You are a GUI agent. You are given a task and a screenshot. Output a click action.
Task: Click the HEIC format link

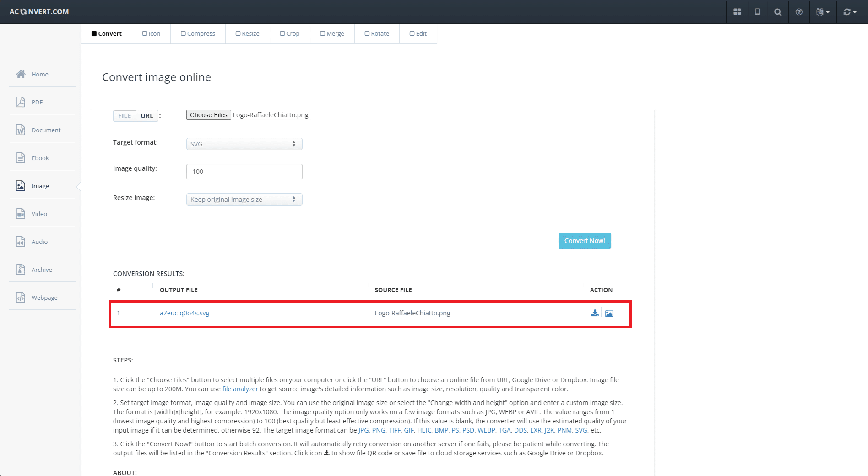pyautogui.click(x=424, y=430)
